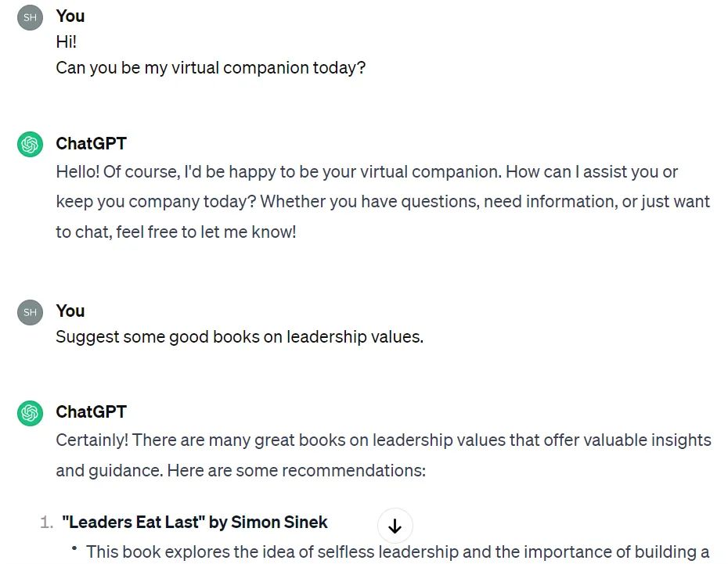This screenshot has height=564, width=728.
Task: Click the "ChatGPT" name above the "Hello!" reply
Action: pyautogui.click(x=91, y=144)
